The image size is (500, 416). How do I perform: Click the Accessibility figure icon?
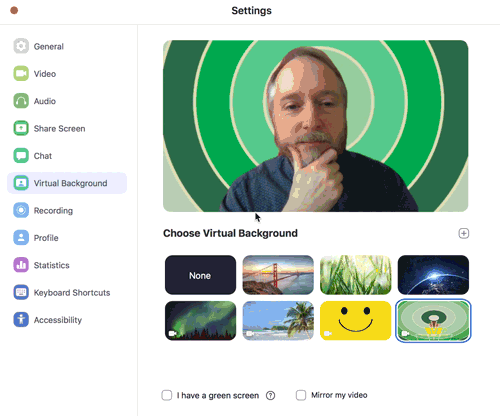click(21, 320)
